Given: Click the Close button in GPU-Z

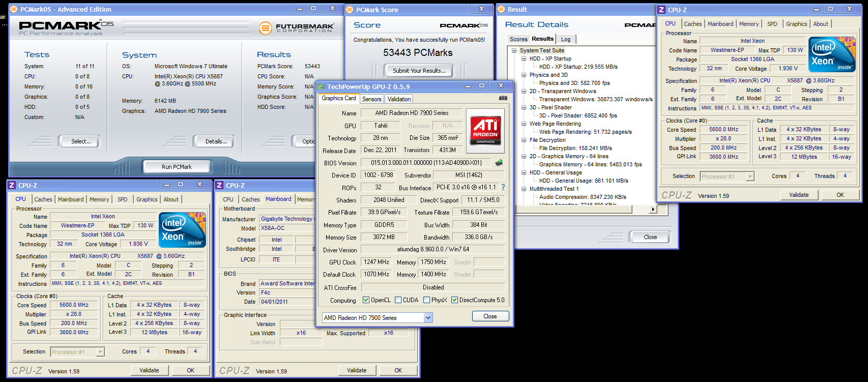Looking at the screenshot, I should point(490,316).
